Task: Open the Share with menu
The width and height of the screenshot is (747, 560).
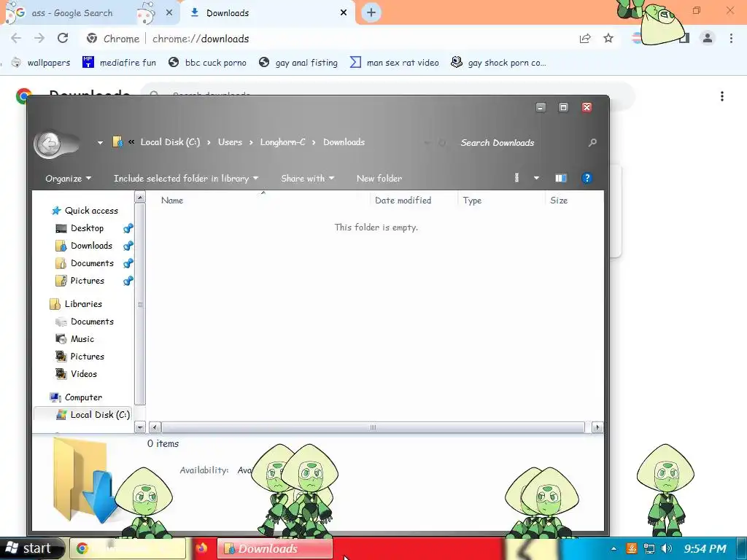Action: coord(307,179)
